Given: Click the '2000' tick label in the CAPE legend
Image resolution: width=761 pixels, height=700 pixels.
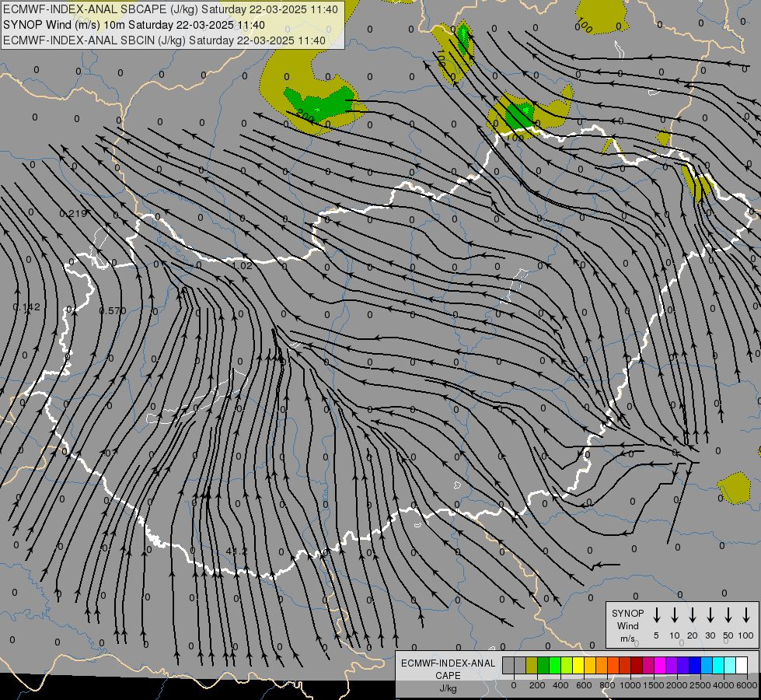Looking at the screenshot, I should [x=677, y=685].
